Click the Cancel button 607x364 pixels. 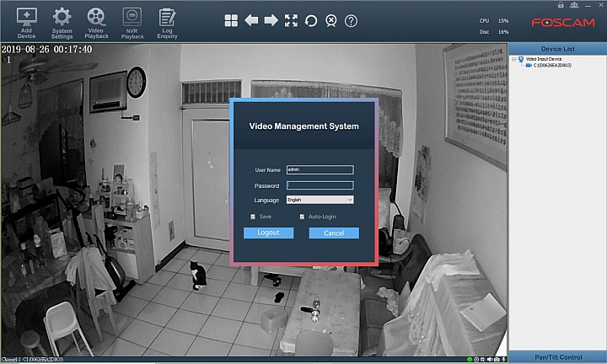point(334,233)
